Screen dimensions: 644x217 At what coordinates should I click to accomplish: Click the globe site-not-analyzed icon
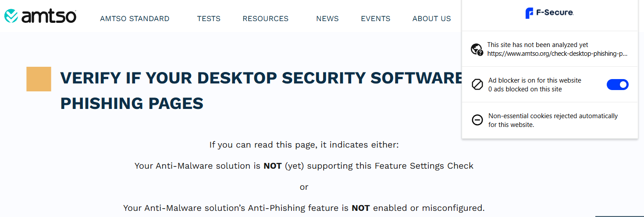coord(477,49)
